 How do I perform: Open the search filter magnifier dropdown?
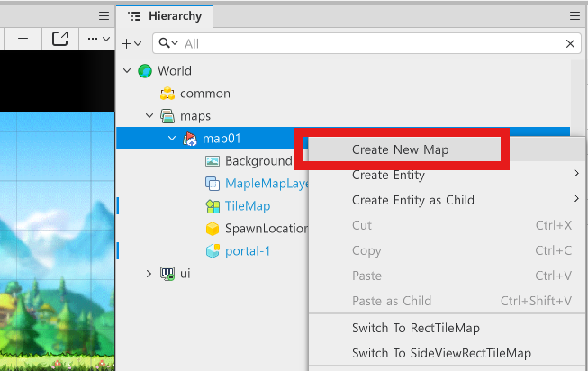[x=168, y=43]
